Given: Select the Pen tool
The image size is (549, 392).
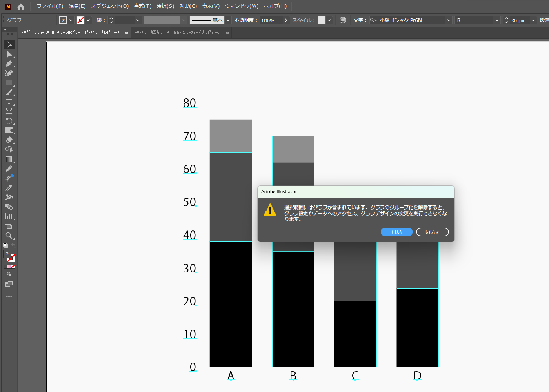Looking at the screenshot, I should pyautogui.click(x=9, y=64).
